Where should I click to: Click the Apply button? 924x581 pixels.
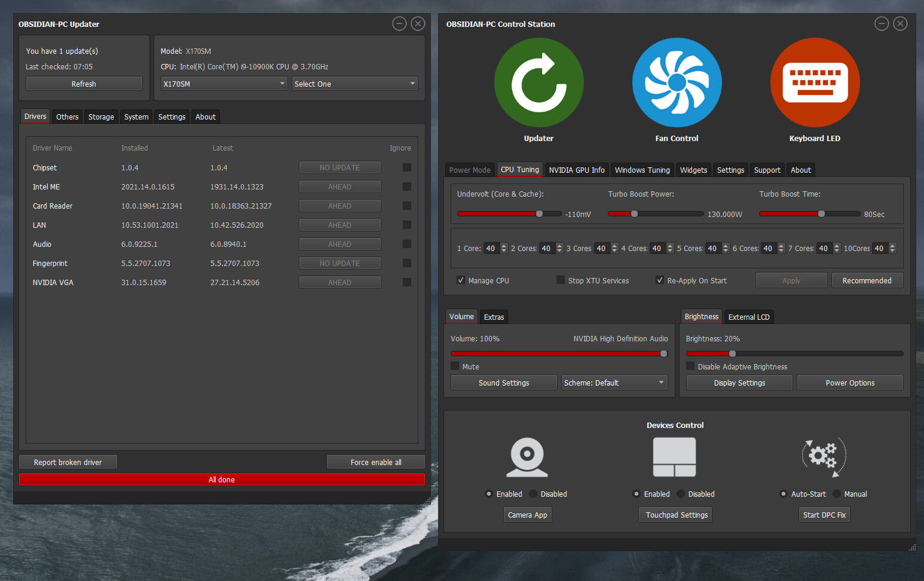791,280
